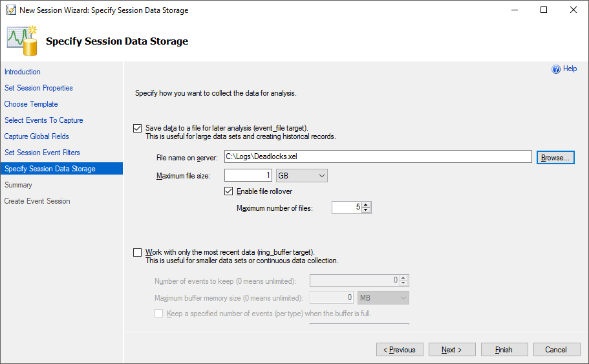This screenshot has width=589, height=364.
Task: Click the Finish button
Action: pos(504,349)
